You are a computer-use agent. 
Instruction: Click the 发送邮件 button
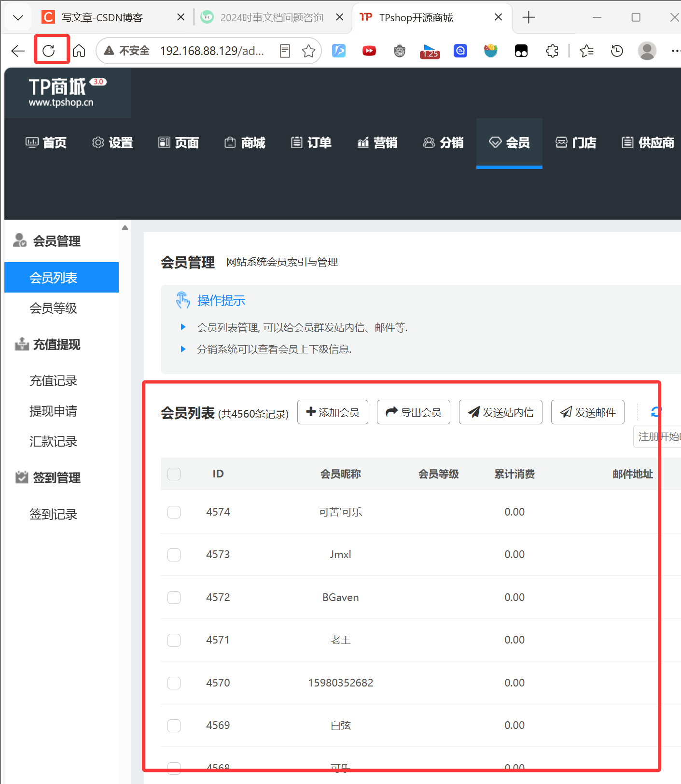click(587, 412)
